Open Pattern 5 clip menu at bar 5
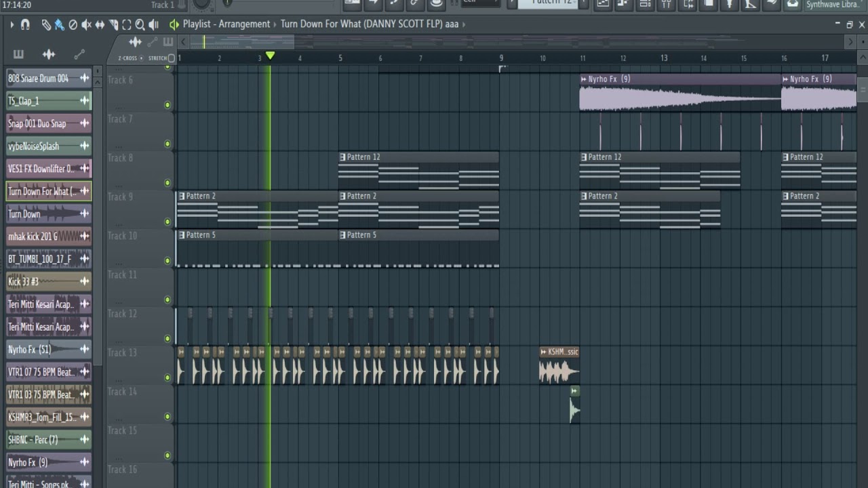Screen dimensions: 868x488 coord(342,235)
